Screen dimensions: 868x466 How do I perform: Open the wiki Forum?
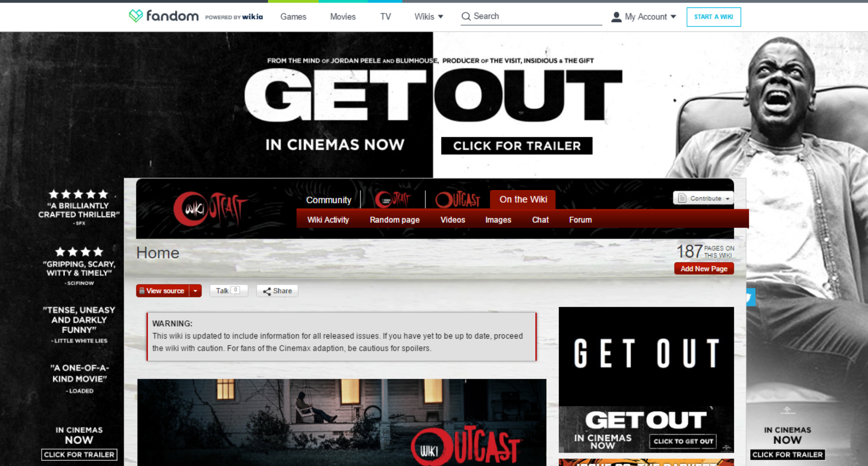(x=580, y=220)
